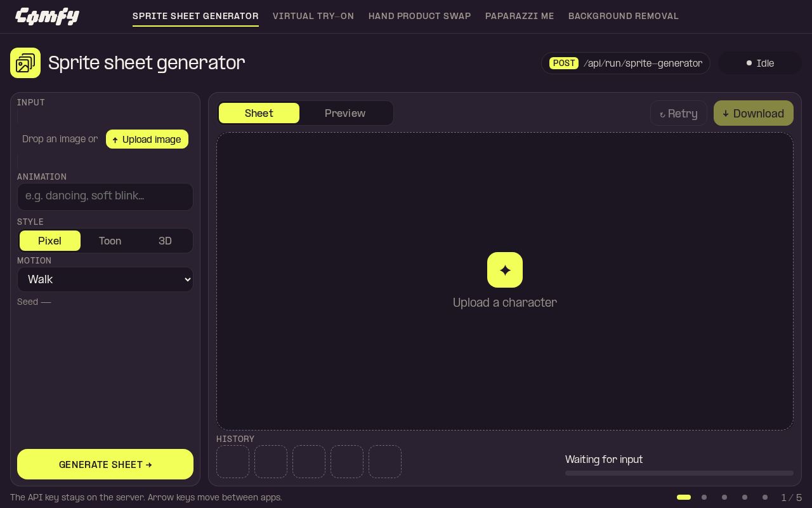Go to the fourth app pagination dot
812x508 pixels.
pos(745,497)
